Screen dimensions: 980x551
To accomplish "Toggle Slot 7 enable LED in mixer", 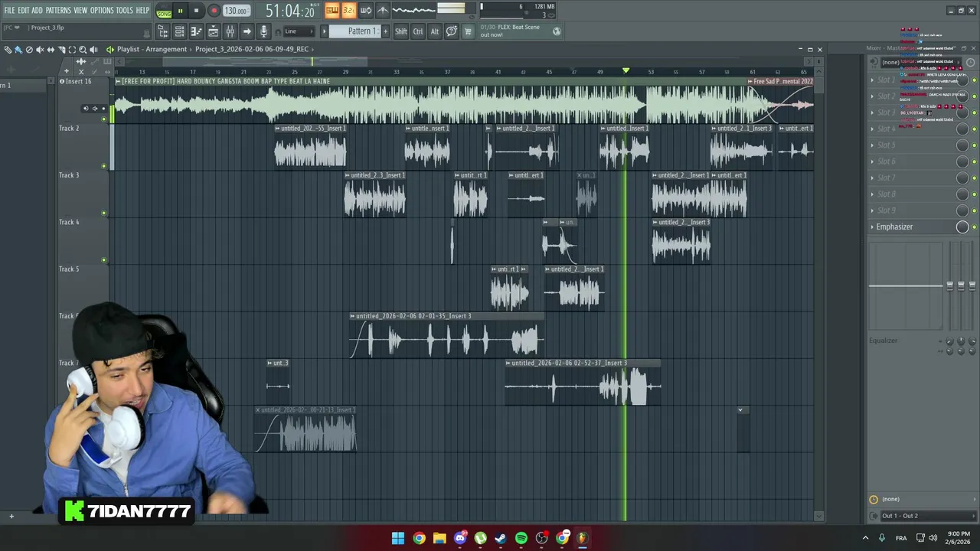I will click(x=975, y=178).
